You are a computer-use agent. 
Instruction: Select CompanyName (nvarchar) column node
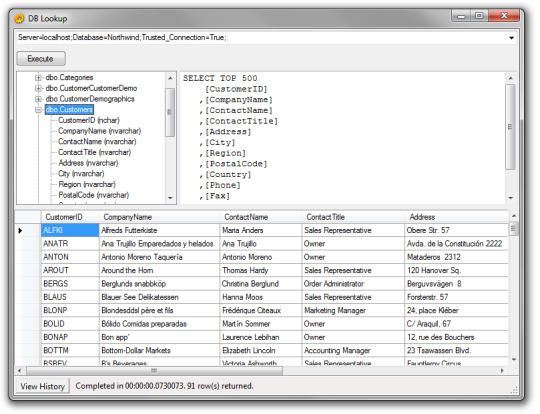click(100, 131)
